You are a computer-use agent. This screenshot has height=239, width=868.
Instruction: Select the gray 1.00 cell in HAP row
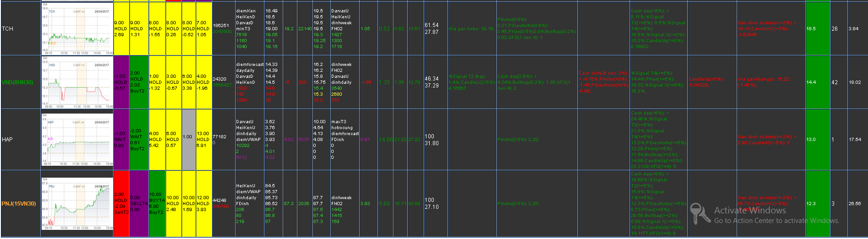click(189, 137)
